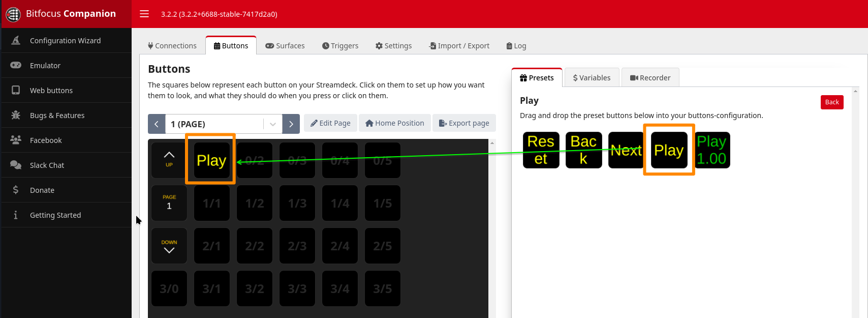The image size is (868, 318).
Task: Open the Variables tab
Action: 592,78
